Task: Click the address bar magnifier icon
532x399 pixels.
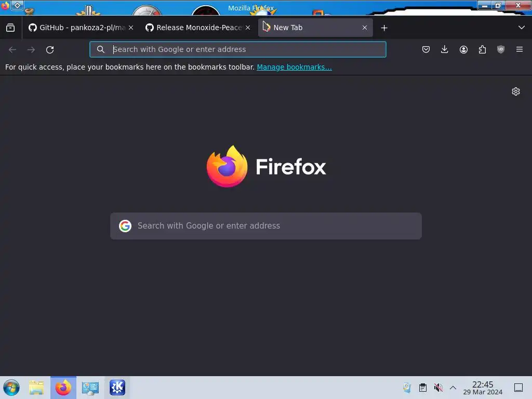Action: pos(100,49)
